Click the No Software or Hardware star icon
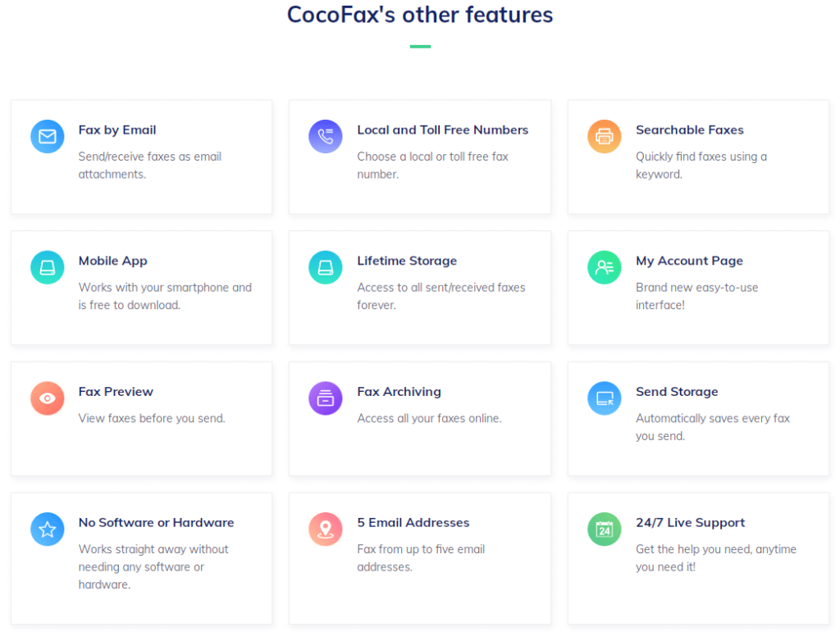This screenshot has height=632, width=840. pyautogui.click(x=47, y=529)
